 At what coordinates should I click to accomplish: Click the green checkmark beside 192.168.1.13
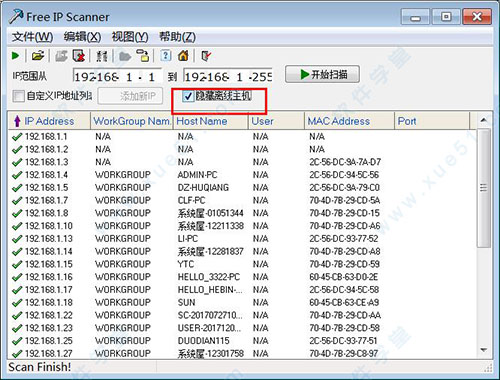(x=17, y=239)
